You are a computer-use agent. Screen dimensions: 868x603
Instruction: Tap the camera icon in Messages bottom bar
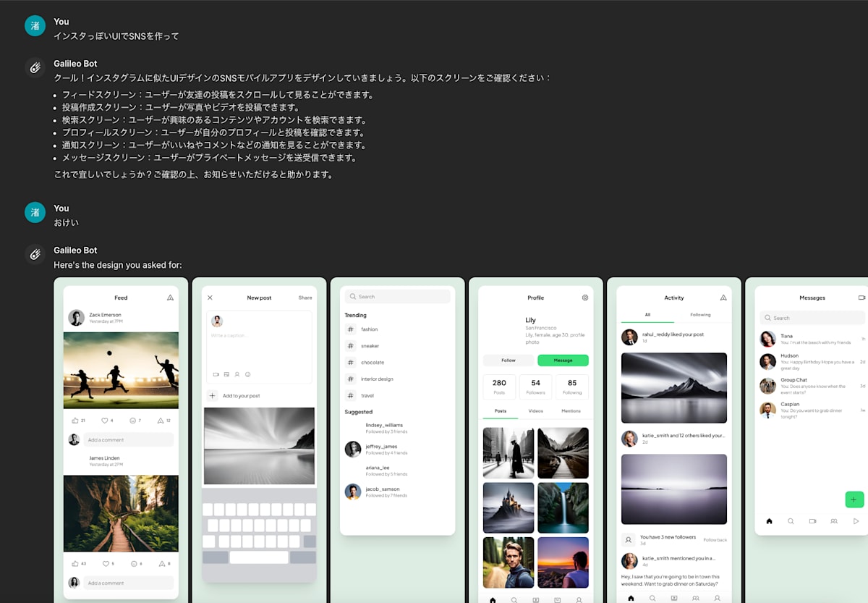(812, 520)
